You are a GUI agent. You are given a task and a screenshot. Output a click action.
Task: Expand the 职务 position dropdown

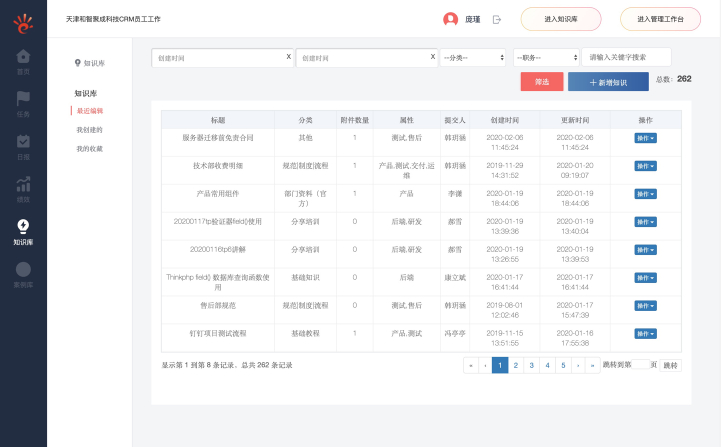[x=545, y=58]
